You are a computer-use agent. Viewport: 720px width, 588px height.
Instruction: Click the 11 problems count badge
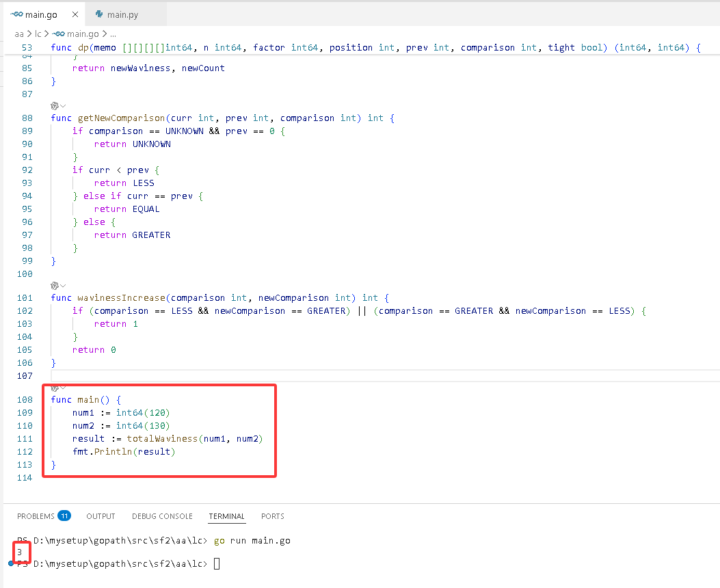64,516
